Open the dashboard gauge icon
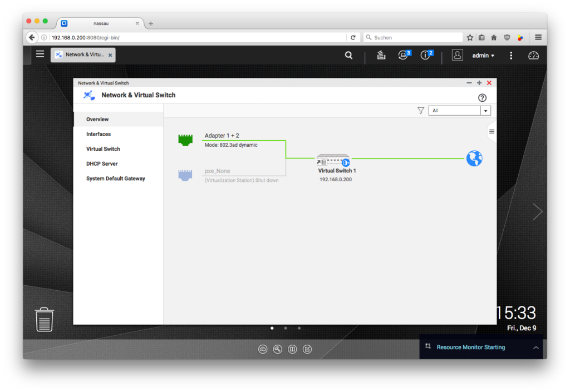The height and width of the screenshot is (392, 570). pos(533,55)
